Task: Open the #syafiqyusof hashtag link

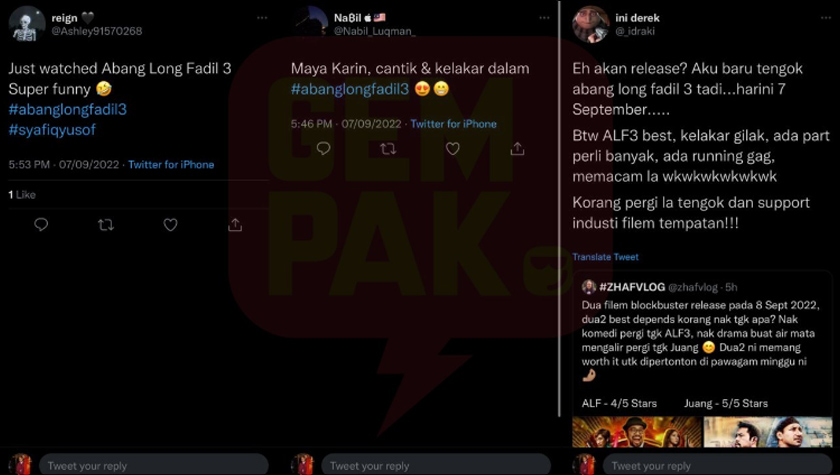Action: pyautogui.click(x=52, y=130)
